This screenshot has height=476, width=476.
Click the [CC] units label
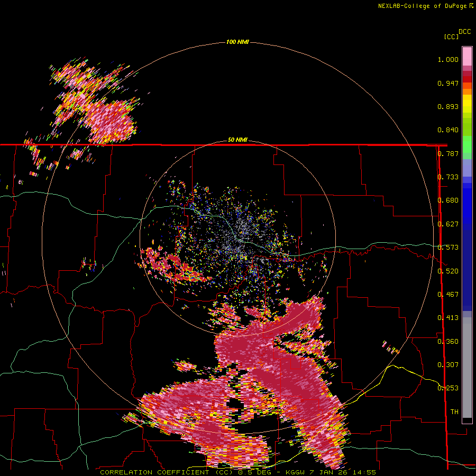[x=452, y=36]
